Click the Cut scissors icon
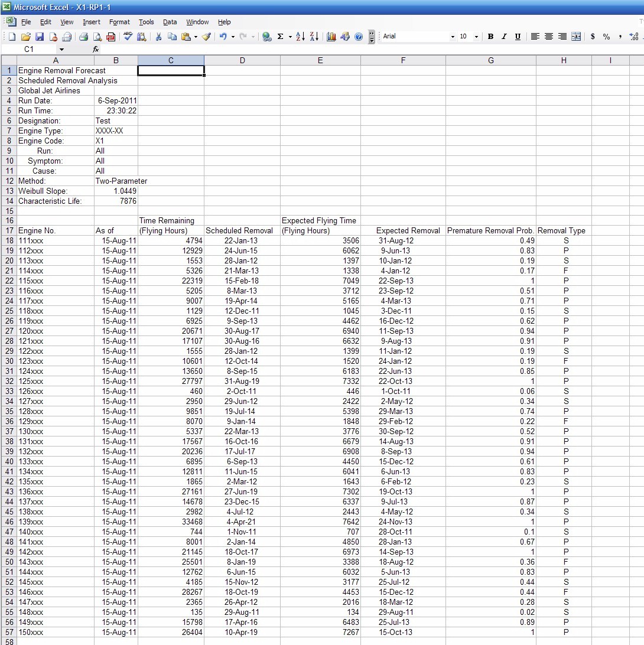The height and width of the screenshot is (645, 644). [158, 37]
